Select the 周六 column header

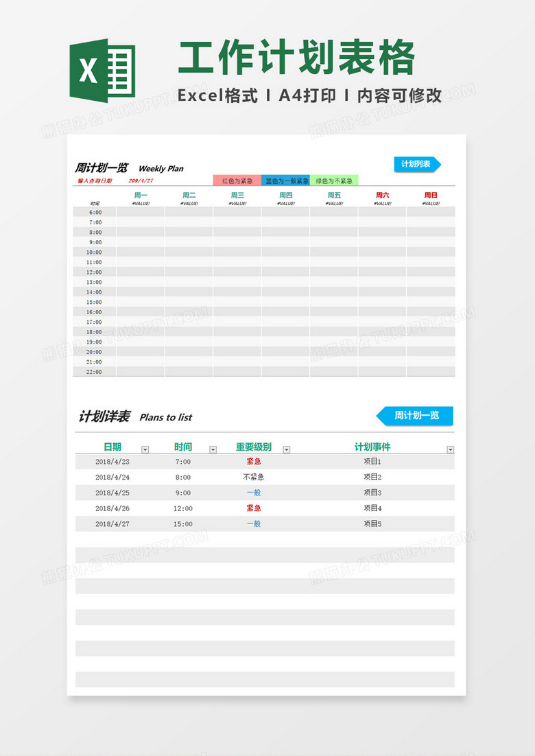(x=383, y=196)
